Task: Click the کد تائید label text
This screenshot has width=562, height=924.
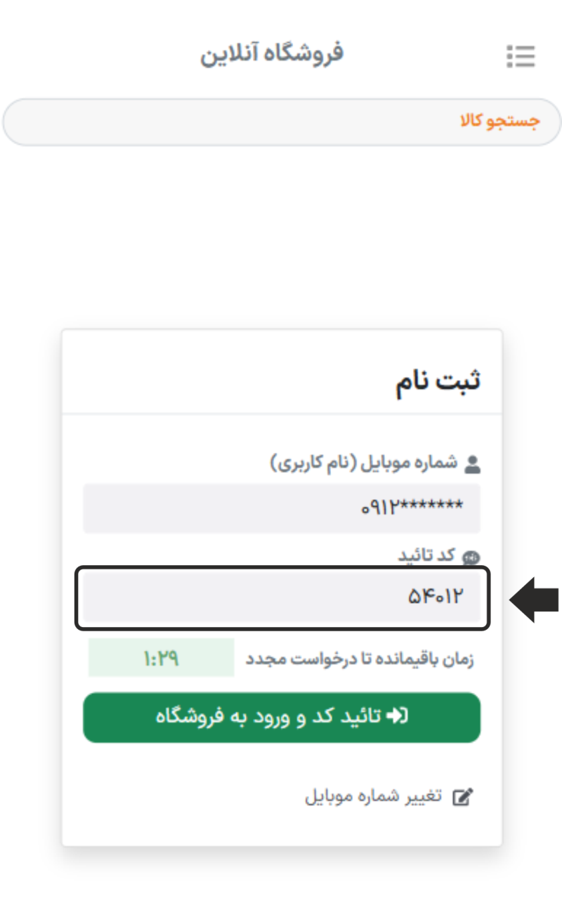Action: tap(426, 557)
